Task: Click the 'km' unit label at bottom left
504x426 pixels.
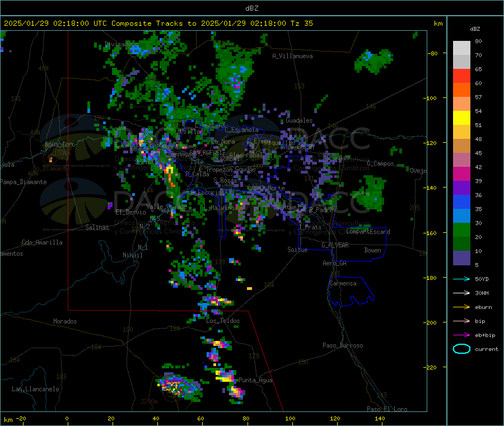Action: [x=8, y=420]
